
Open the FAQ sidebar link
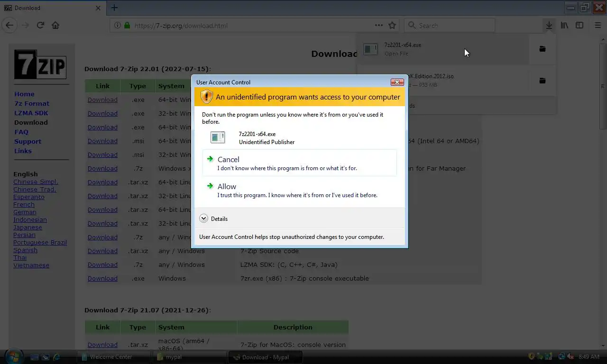coord(21,132)
